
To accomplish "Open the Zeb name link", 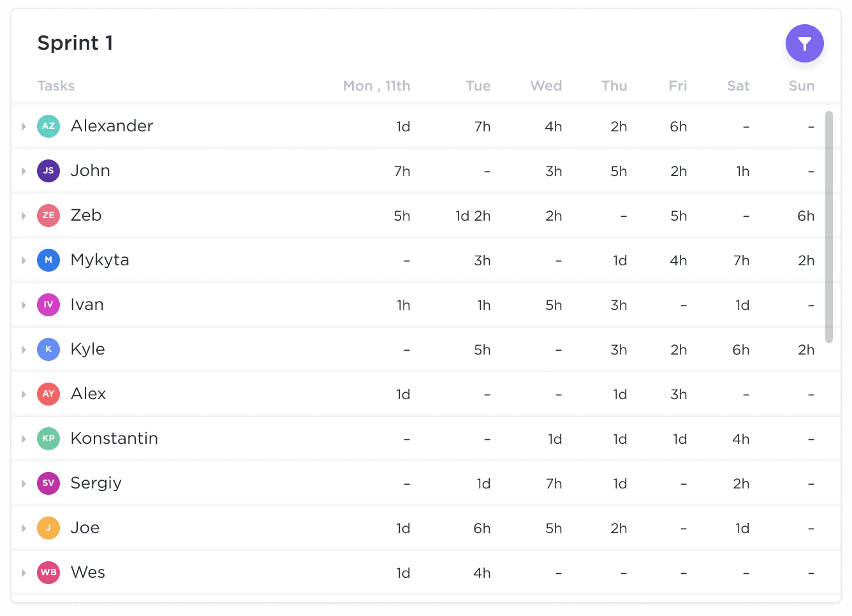I will 86,216.
